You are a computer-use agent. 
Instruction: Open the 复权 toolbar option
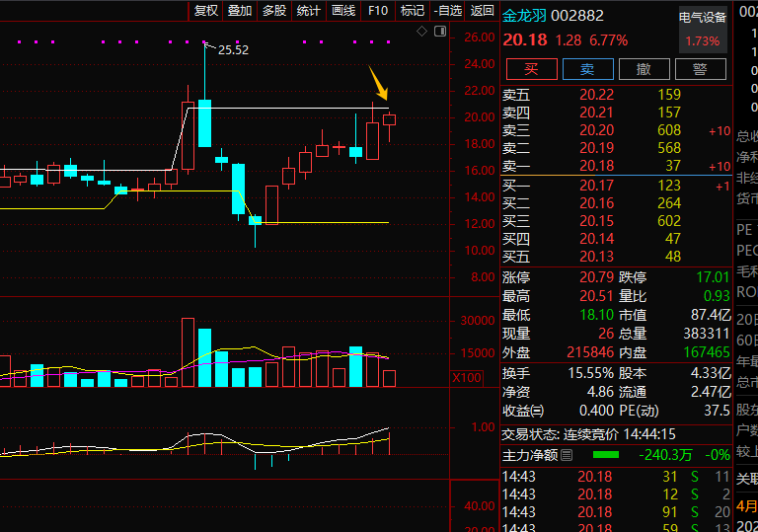pos(206,11)
